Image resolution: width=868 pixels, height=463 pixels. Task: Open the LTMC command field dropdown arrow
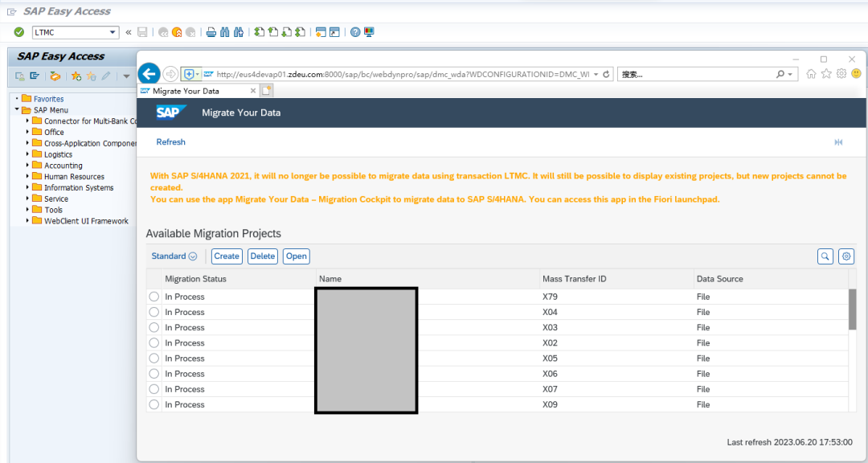point(113,32)
